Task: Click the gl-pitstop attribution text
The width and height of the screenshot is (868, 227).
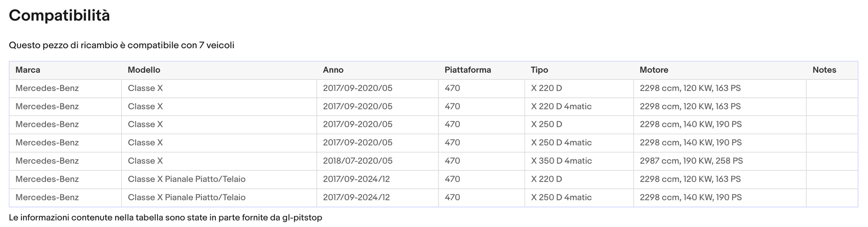Action: [302, 218]
